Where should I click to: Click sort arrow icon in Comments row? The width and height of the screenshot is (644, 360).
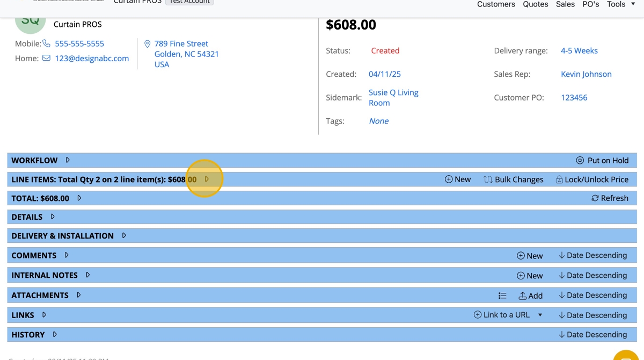tap(562, 255)
